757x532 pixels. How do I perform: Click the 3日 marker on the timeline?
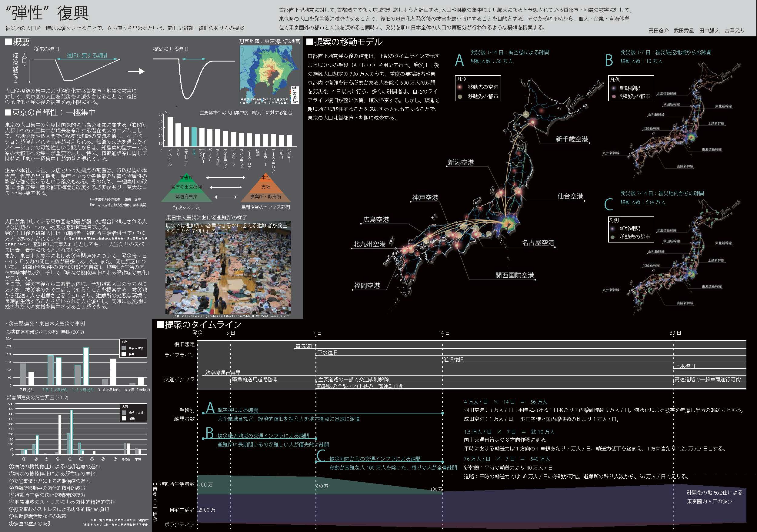point(230,333)
